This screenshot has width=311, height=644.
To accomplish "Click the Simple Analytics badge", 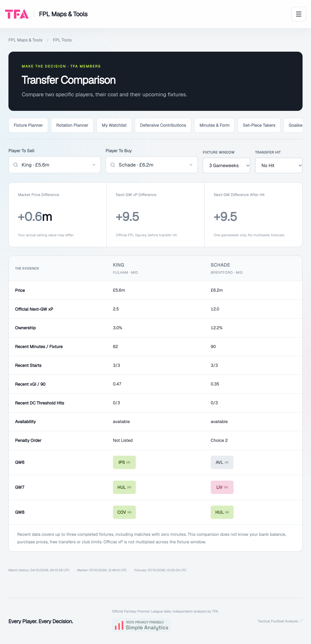I will pyautogui.click(x=141, y=625).
